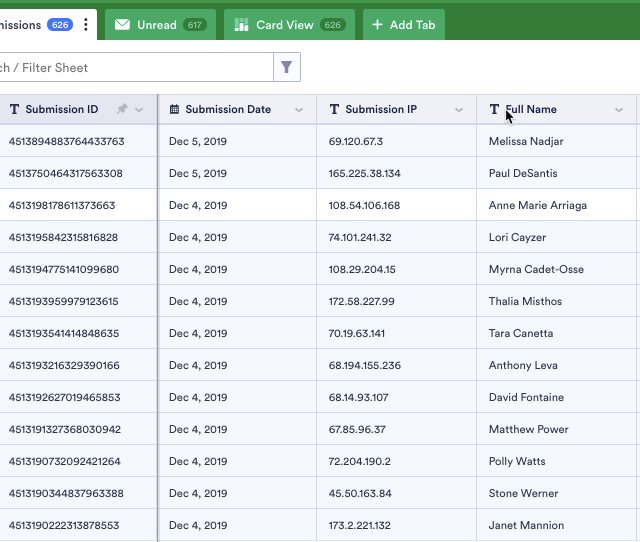Click the text type icon in the Full Name header
The image size is (640, 542).
point(494,109)
